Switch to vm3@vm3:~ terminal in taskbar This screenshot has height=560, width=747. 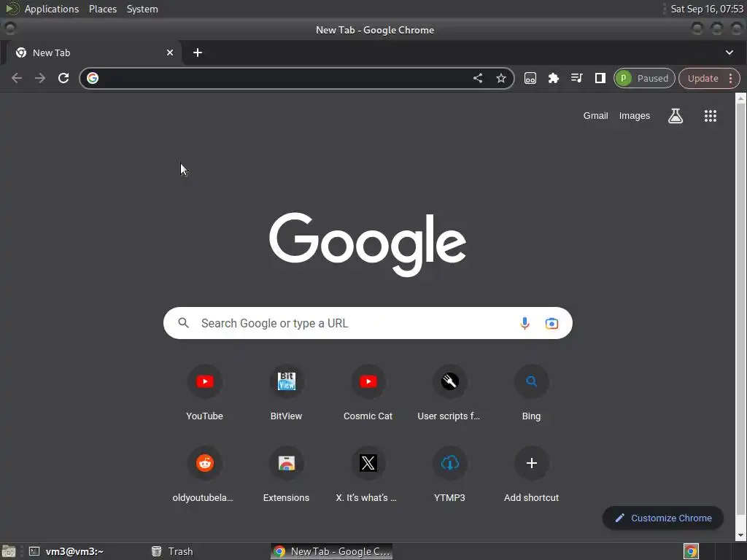pyautogui.click(x=66, y=551)
